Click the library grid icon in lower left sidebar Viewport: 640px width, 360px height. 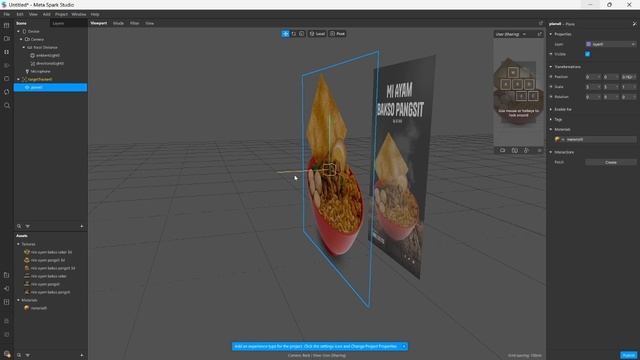[7, 302]
